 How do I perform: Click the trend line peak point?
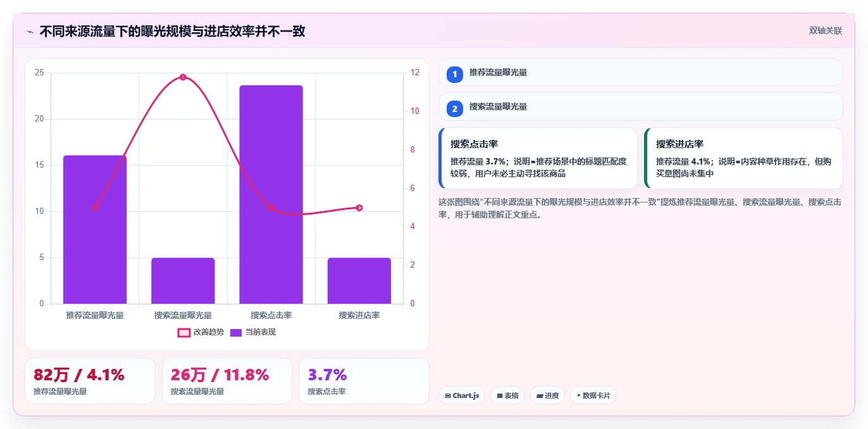coord(183,77)
